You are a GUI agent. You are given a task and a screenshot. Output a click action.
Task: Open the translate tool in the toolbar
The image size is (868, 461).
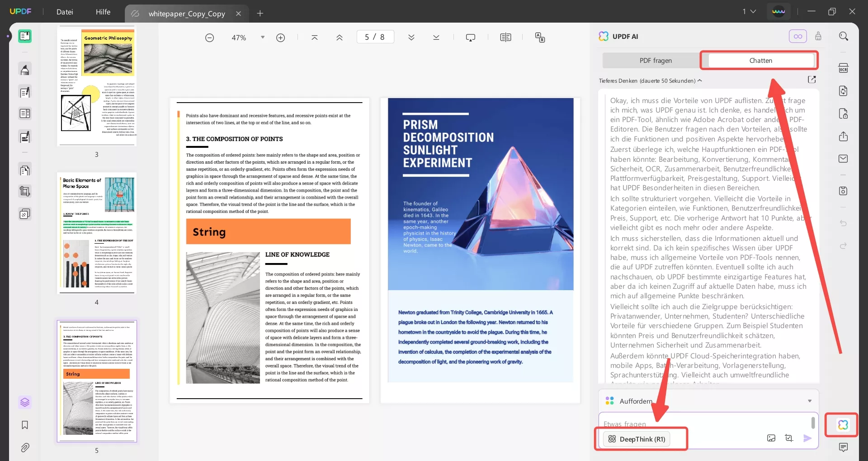(541, 38)
